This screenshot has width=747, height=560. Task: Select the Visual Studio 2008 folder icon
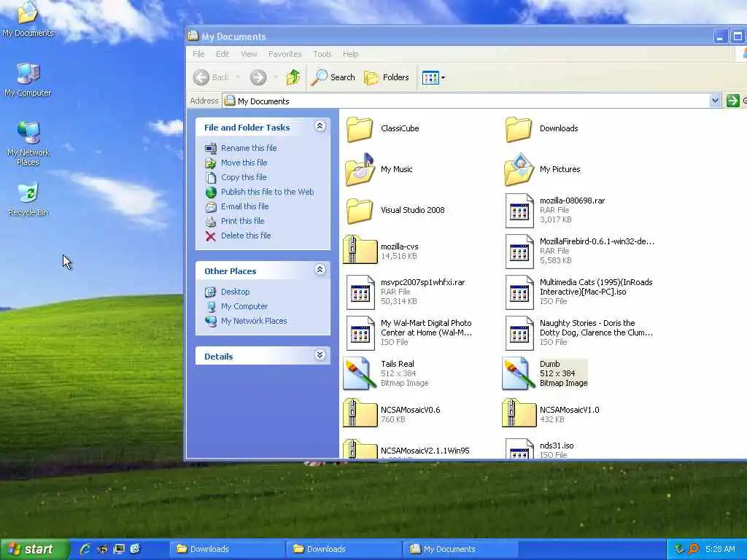(359, 211)
